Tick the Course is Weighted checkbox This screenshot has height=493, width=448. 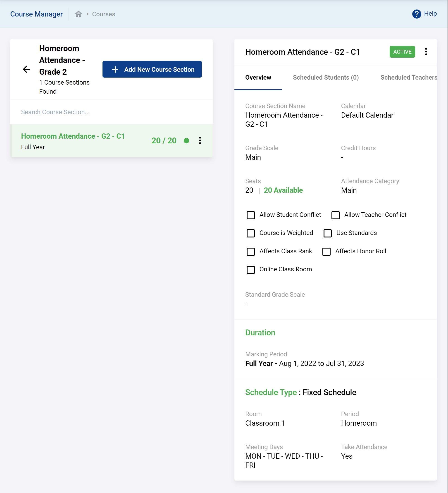(250, 233)
